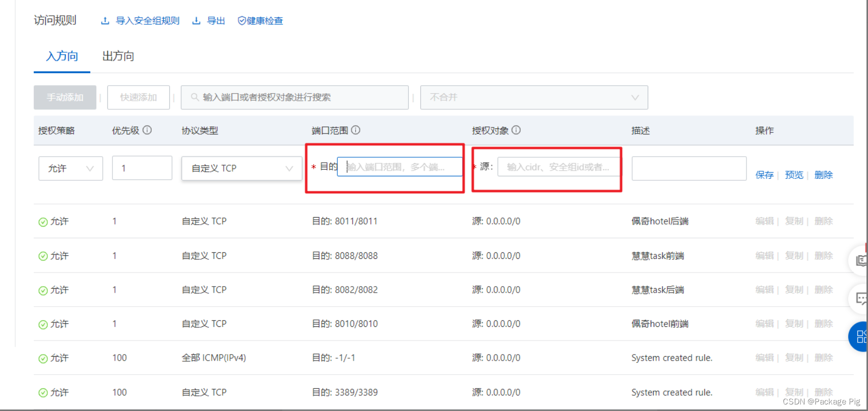Save the new rule with 保存
This screenshot has height=411, width=868.
pyautogui.click(x=764, y=175)
